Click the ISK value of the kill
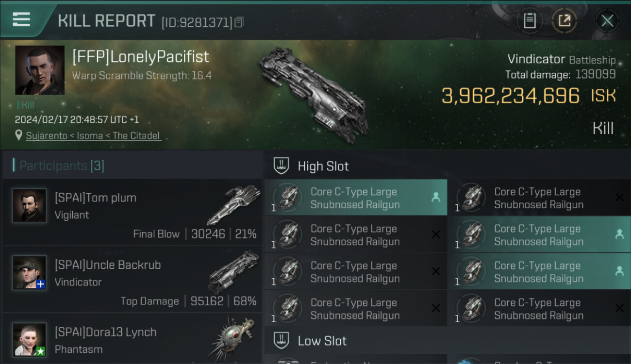The width and height of the screenshot is (631, 364). click(528, 96)
